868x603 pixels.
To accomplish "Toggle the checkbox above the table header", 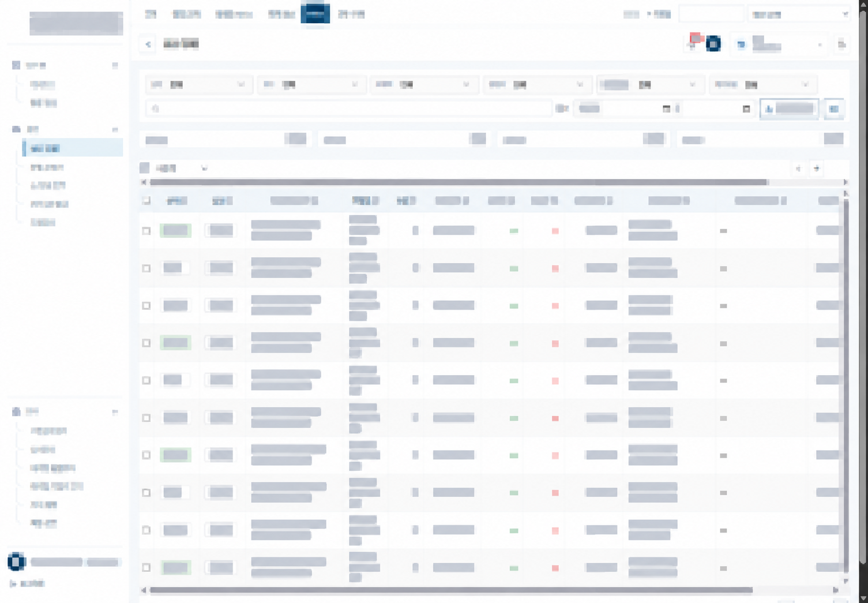I will (x=144, y=168).
